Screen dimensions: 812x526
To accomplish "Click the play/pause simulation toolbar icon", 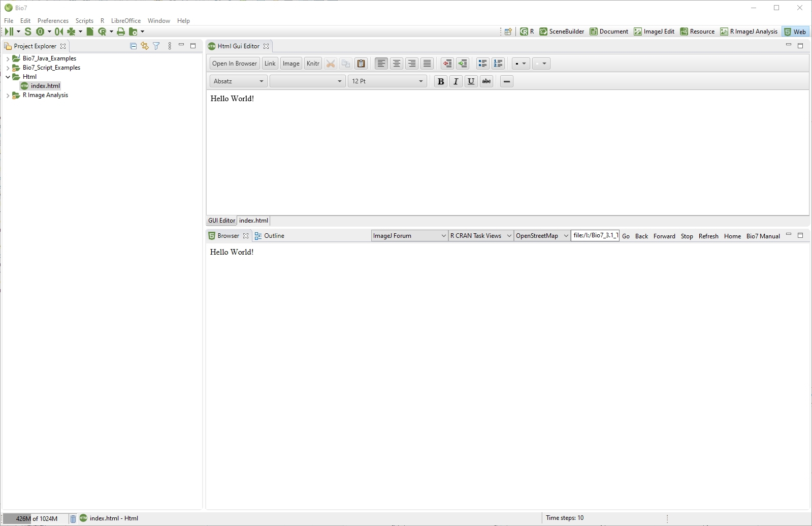I will coord(9,32).
